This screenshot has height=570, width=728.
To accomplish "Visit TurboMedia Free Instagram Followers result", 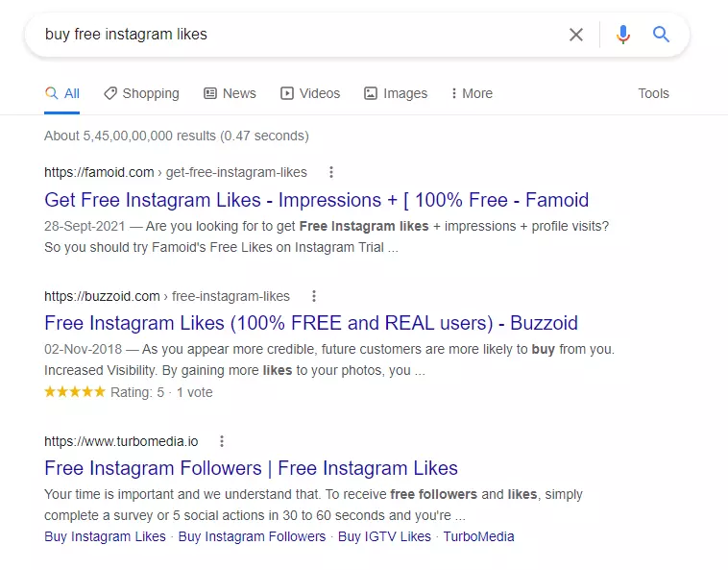I will pos(251,468).
